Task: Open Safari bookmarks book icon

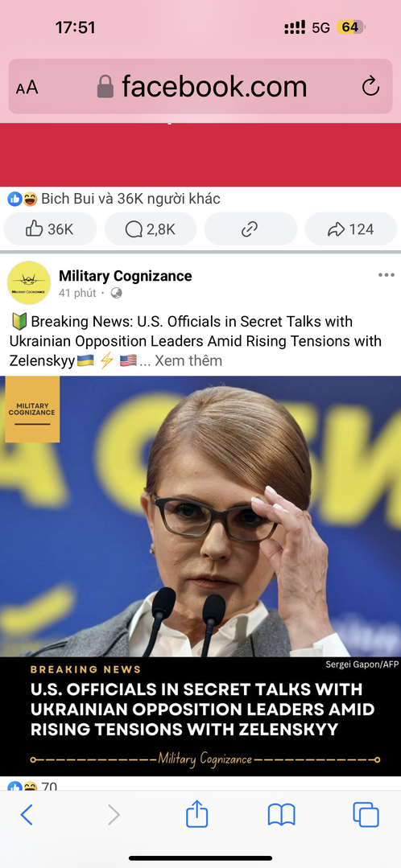Action: coord(281,815)
